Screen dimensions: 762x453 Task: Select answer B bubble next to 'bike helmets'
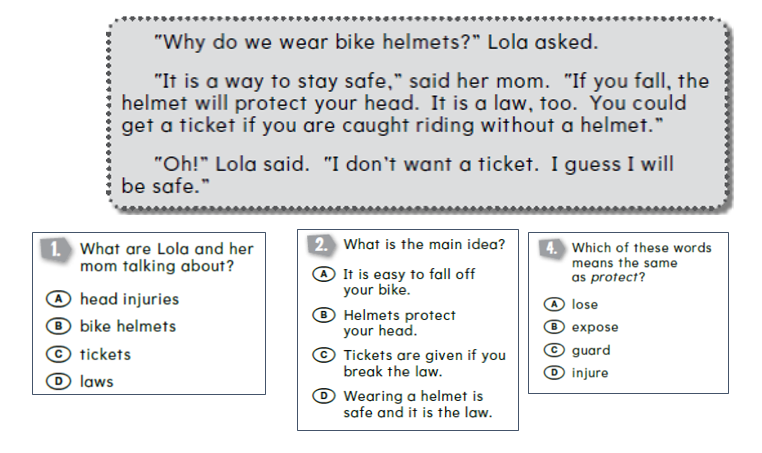click(x=59, y=326)
